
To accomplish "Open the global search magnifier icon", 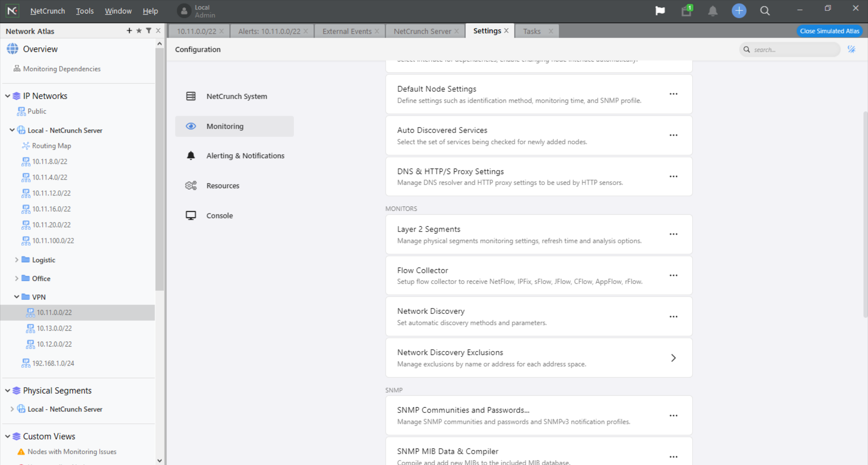I will coord(765,11).
